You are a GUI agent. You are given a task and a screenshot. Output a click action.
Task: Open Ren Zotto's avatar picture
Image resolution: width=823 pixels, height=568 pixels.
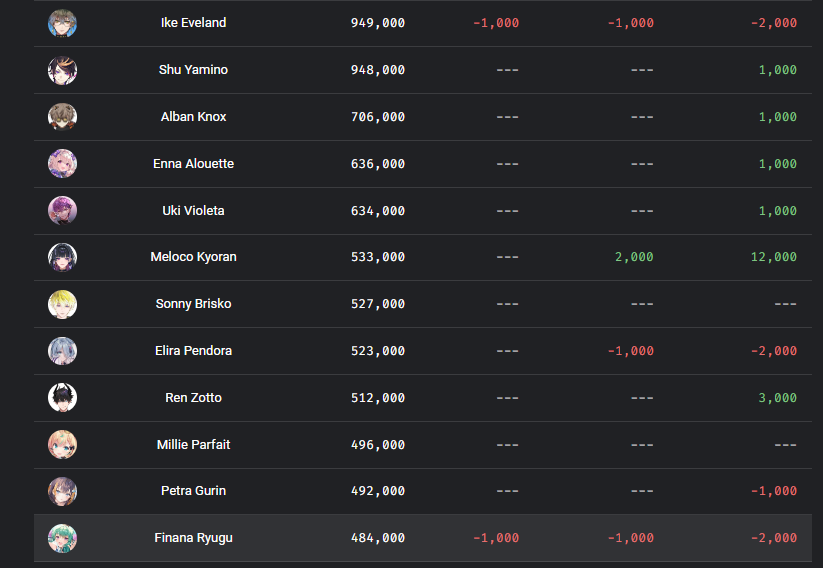62,397
